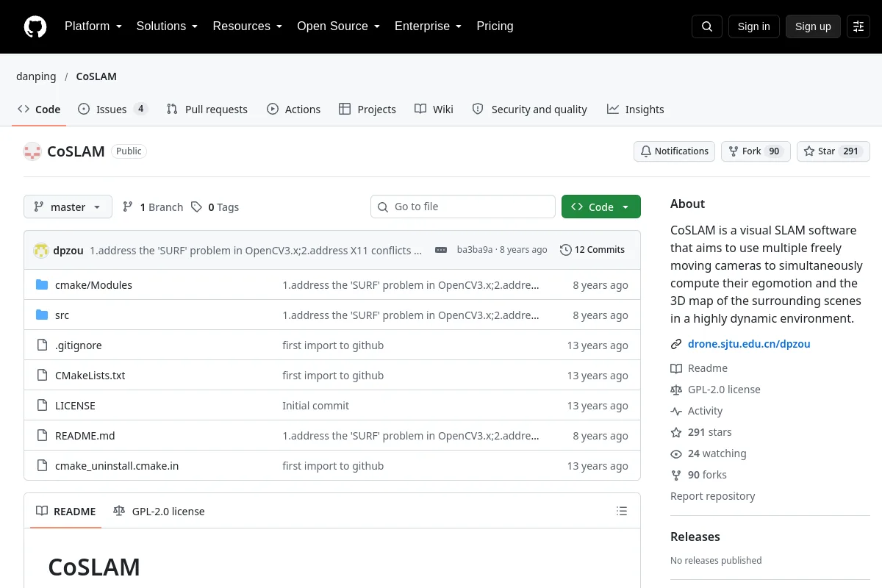The height and width of the screenshot is (588, 882).
Task: Click the .gitignore file icon
Action: 42,345
